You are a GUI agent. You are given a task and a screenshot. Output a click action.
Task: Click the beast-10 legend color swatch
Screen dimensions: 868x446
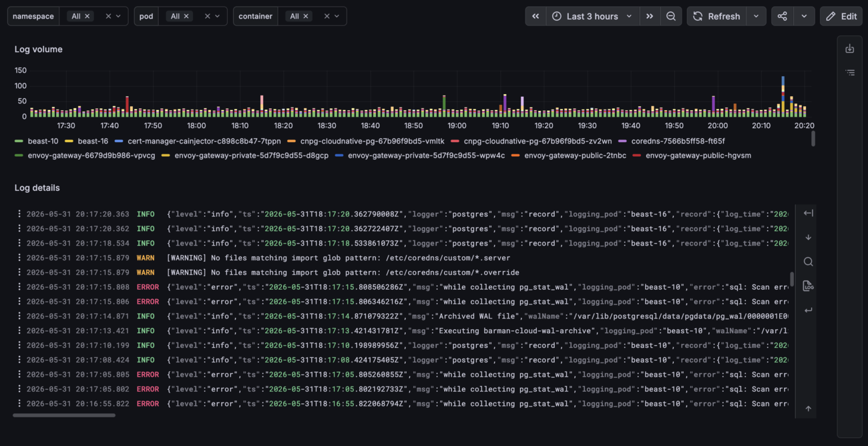tap(19, 141)
